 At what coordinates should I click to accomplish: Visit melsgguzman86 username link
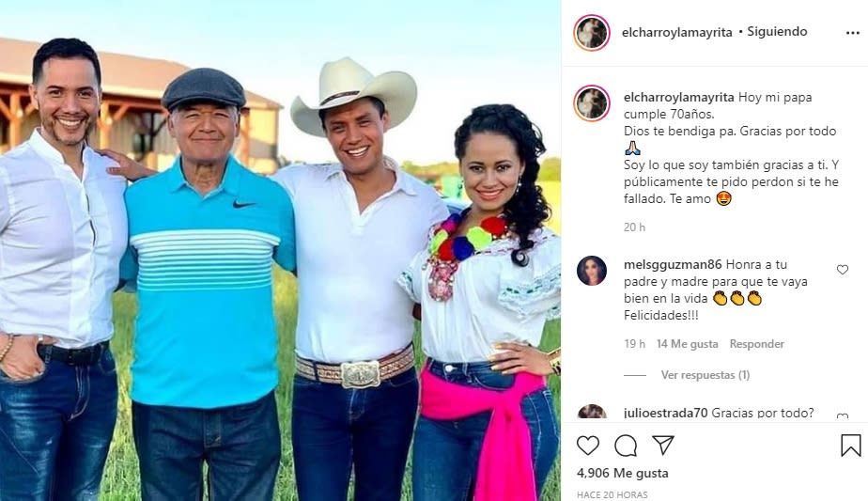[x=673, y=265]
